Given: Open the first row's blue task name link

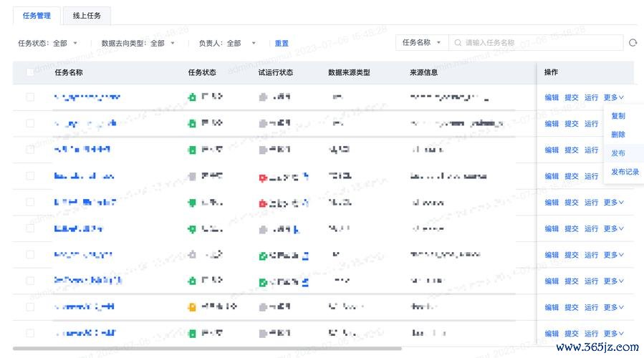Looking at the screenshot, I should [x=87, y=97].
